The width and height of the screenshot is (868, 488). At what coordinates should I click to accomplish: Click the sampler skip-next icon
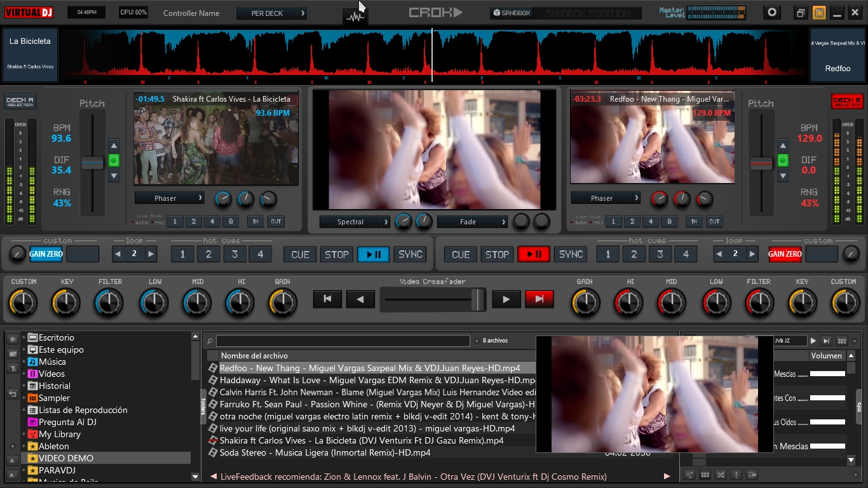tap(827, 341)
